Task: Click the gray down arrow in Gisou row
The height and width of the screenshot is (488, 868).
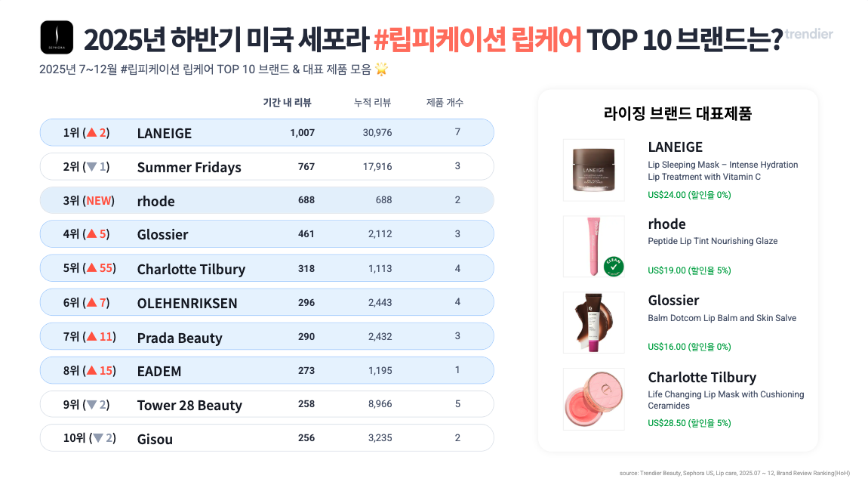Action: coord(98,438)
